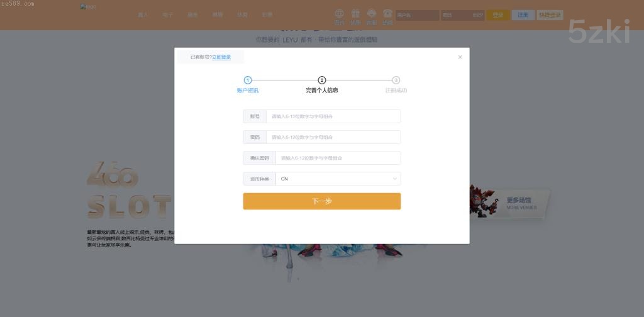Screen dimensions: 644x317
Task: Click the 登录 button in the header
Action: (x=497, y=15)
